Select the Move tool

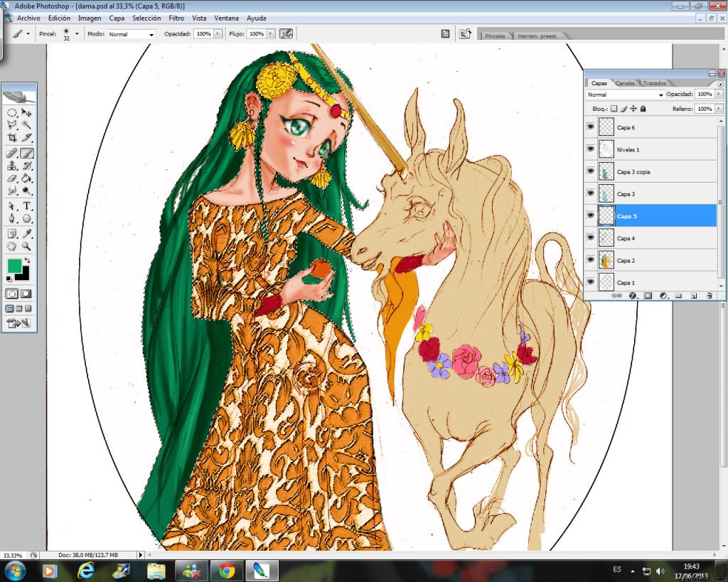[26, 113]
